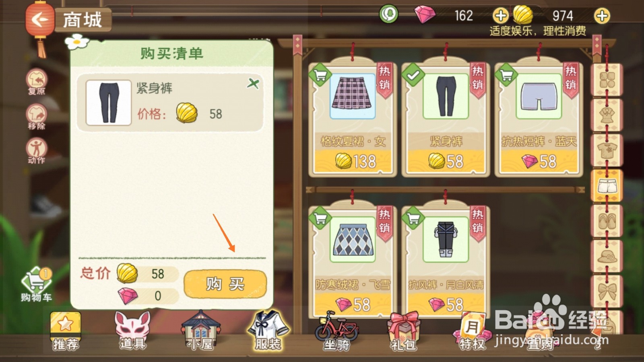Image resolution: width=644 pixels, height=362 pixels.
Task: Toggle cart for 抗热短裤·蓝天 shorts
Action: click(x=506, y=74)
